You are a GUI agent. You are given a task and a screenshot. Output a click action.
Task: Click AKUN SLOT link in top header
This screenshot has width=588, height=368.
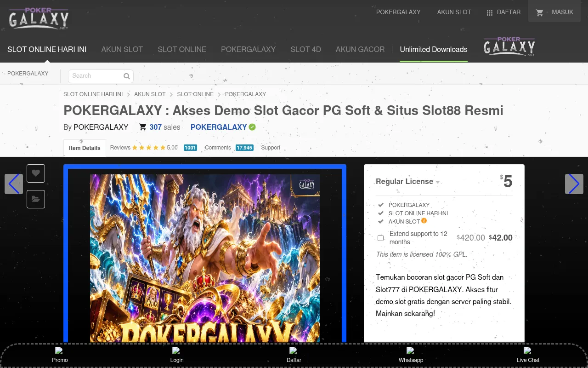click(x=454, y=12)
